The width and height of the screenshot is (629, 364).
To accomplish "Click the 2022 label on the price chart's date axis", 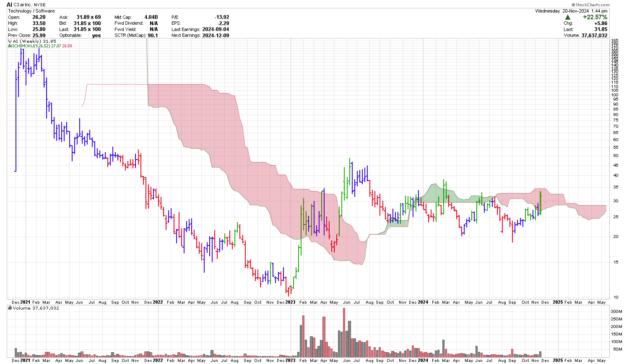I will click(158, 302).
